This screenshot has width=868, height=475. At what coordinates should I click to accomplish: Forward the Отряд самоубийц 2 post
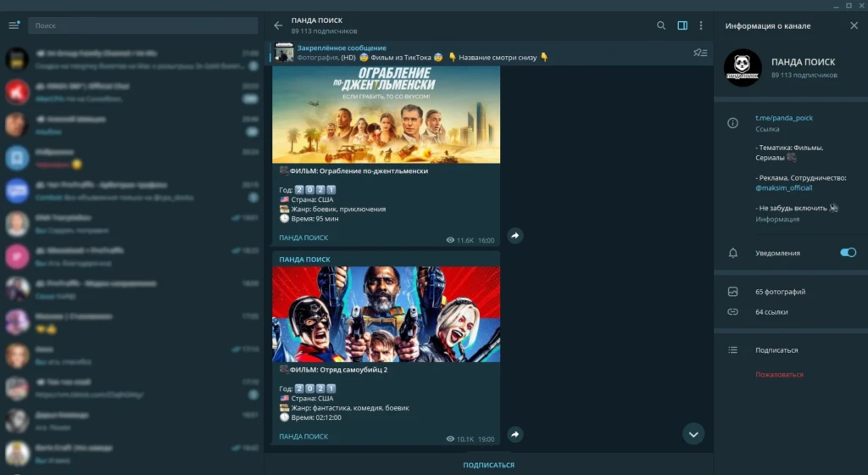(515, 434)
